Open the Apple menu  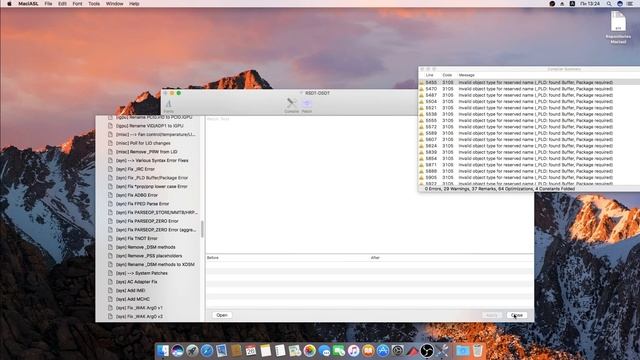(x=9, y=4)
